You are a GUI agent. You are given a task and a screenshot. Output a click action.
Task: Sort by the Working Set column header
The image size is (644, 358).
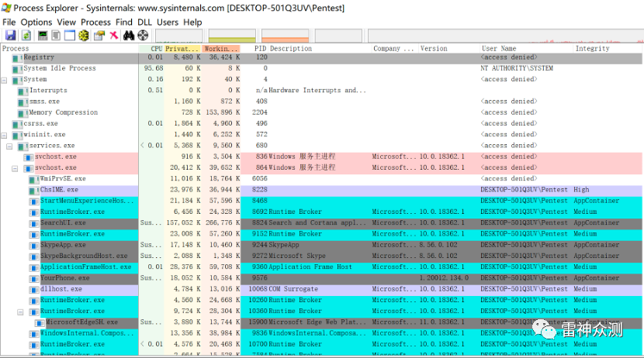[x=221, y=48]
